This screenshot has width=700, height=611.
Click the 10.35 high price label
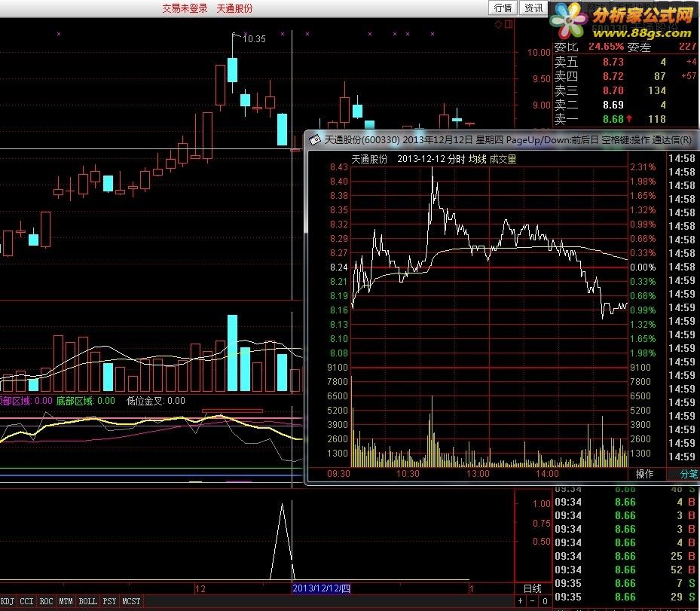254,39
